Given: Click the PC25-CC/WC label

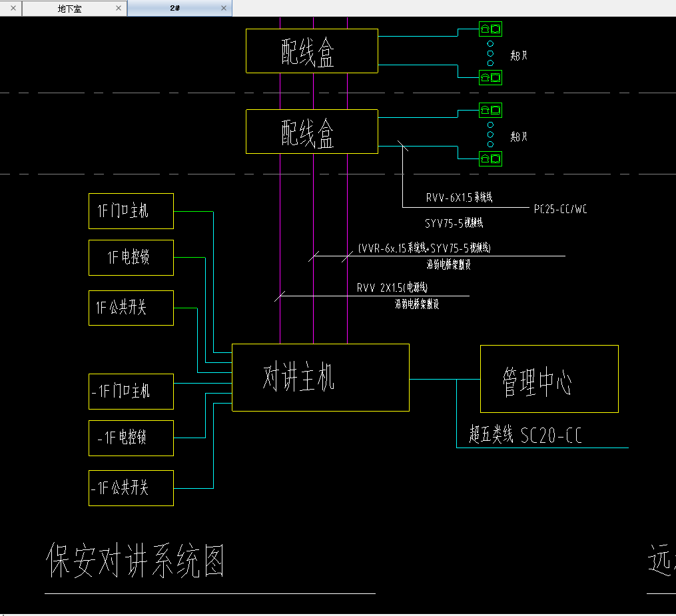Looking at the screenshot, I should point(561,209).
